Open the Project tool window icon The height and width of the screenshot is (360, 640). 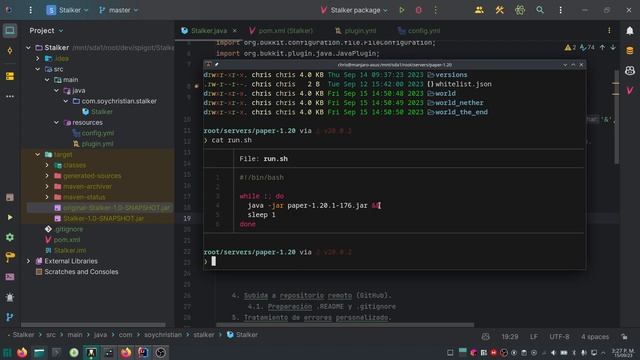coord(10,31)
